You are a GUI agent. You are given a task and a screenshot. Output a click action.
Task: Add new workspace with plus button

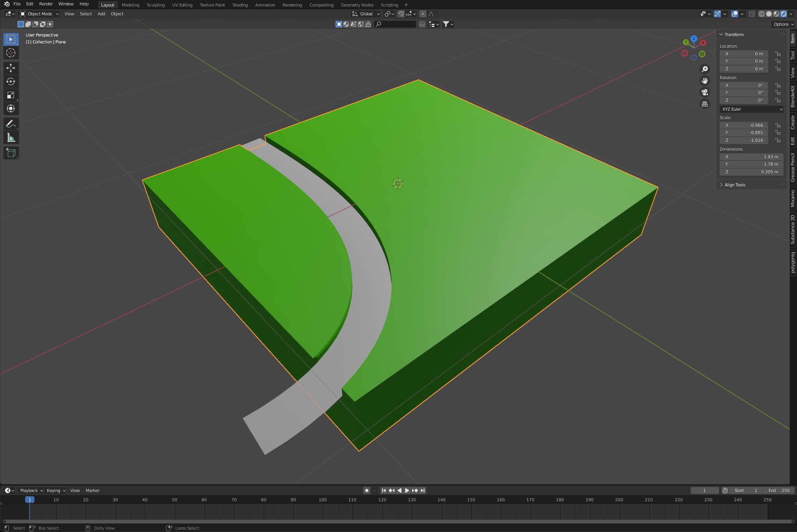click(x=406, y=5)
